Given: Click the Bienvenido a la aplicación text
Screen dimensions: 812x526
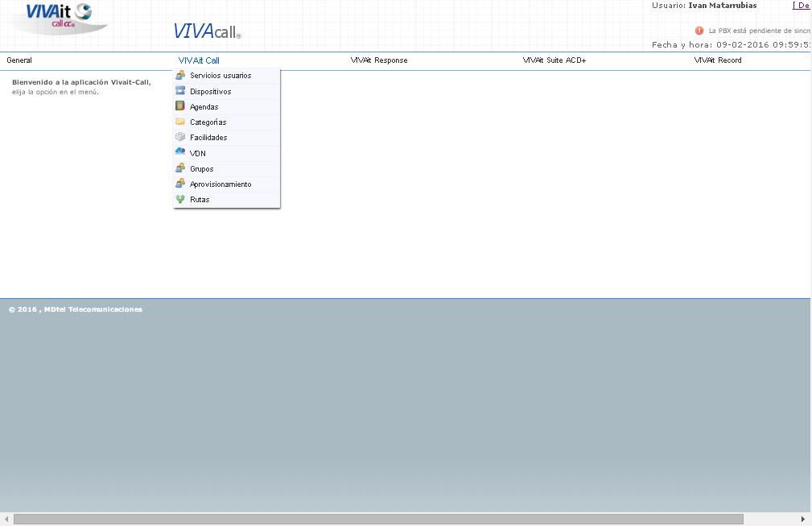Looking at the screenshot, I should (81, 82).
